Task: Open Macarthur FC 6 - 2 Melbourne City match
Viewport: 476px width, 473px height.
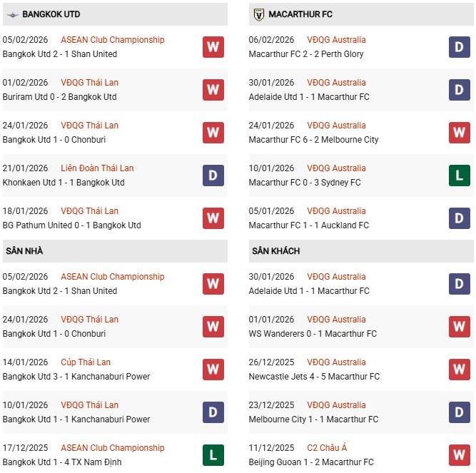Action: 313,140
